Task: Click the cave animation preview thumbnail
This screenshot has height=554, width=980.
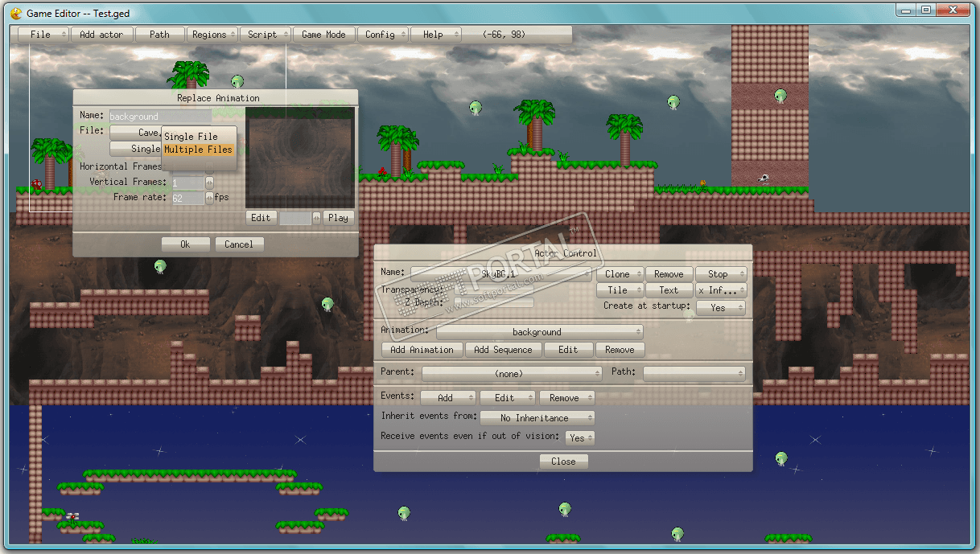Action: [x=300, y=158]
